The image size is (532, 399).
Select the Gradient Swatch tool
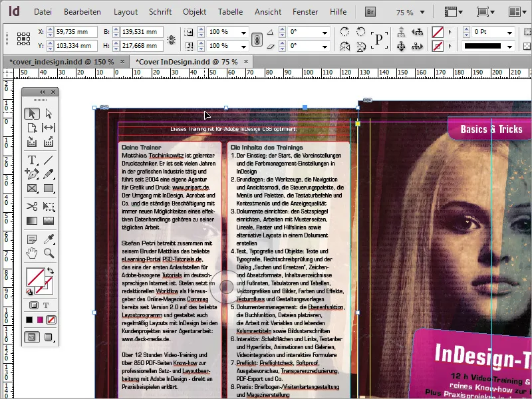pyautogui.click(x=32, y=221)
